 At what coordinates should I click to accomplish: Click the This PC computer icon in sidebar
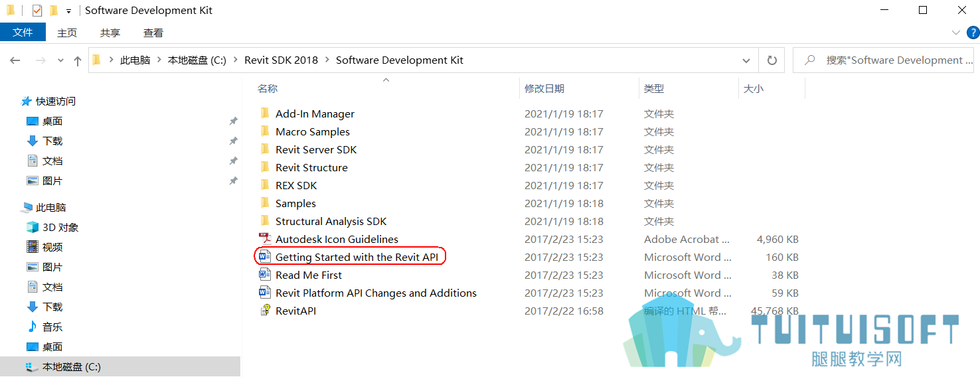point(27,208)
